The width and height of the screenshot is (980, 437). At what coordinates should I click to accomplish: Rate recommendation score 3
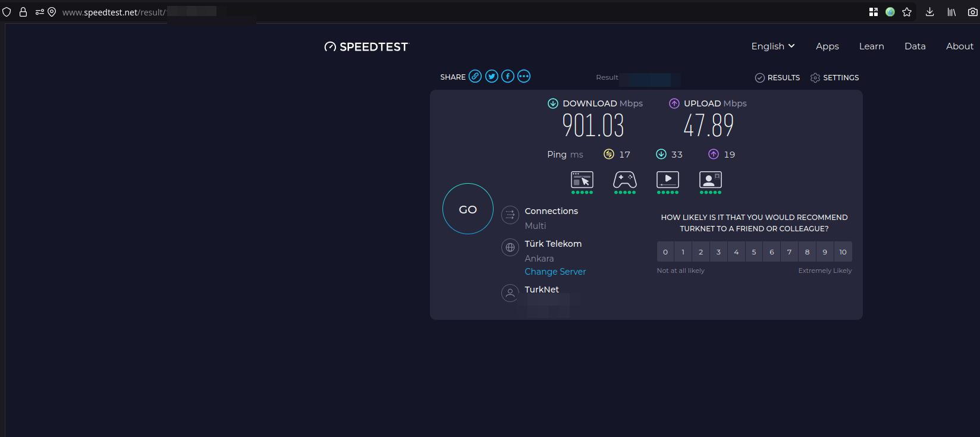point(718,251)
